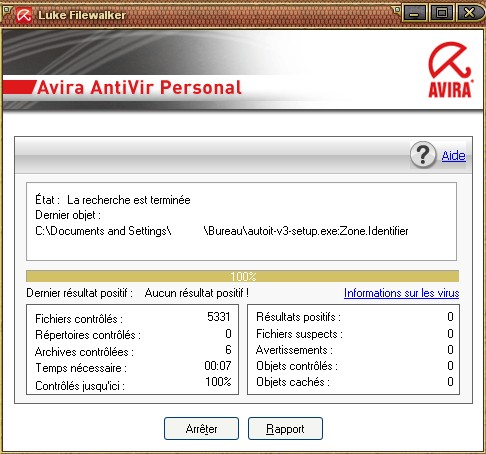
Task: Click the Contrôlés jusqu'ici 100% value
Action: tap(218, 382)
